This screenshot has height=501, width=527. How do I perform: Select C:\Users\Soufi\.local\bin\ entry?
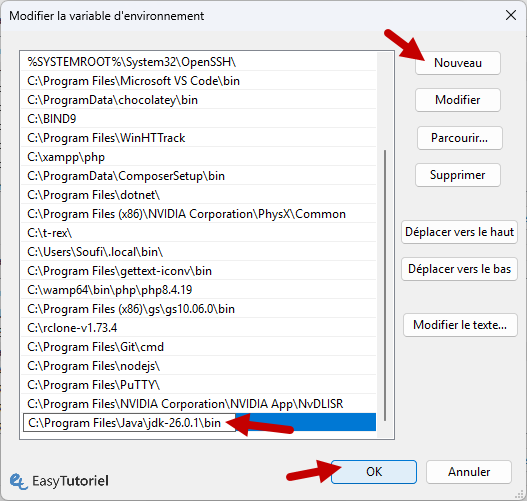(199, 252)
